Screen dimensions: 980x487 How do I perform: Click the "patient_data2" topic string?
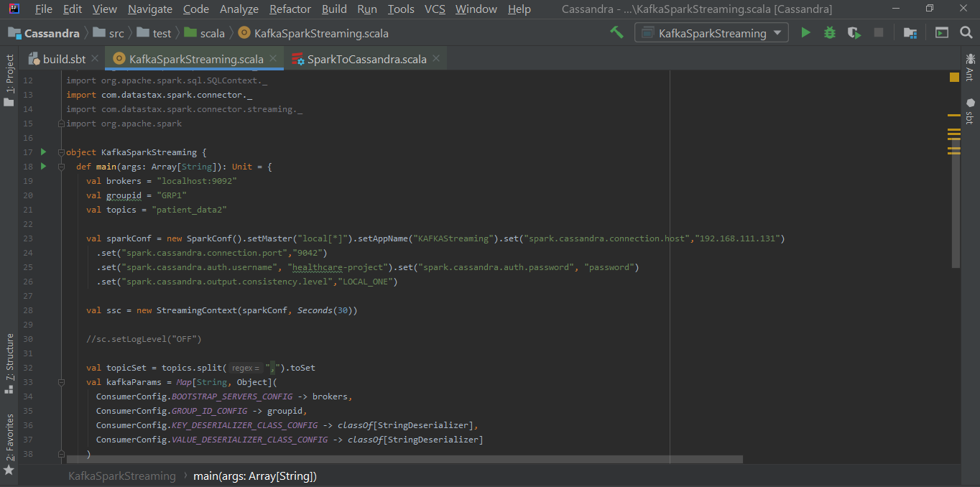(189, 210)
